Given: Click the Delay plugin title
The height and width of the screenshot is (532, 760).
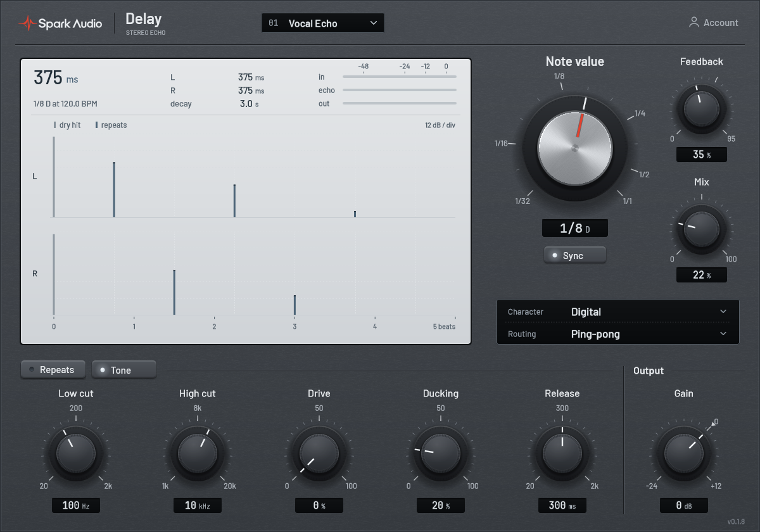Looking at the screenshot, I should click(x=144, y=19).
